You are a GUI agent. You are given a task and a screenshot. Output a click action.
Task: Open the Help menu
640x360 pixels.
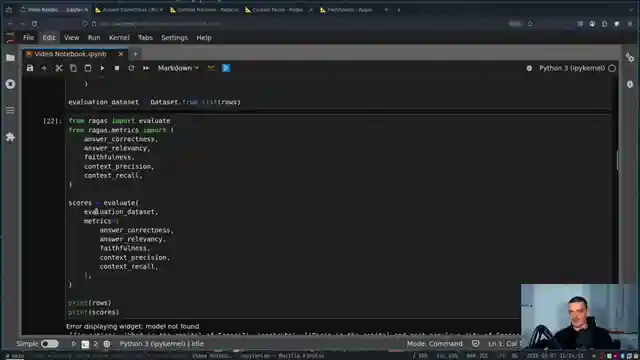(x=204, y=38)
